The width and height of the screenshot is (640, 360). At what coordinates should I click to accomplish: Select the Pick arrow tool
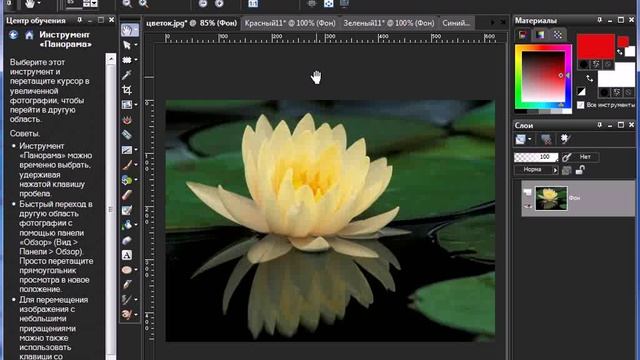coord(127,45)
